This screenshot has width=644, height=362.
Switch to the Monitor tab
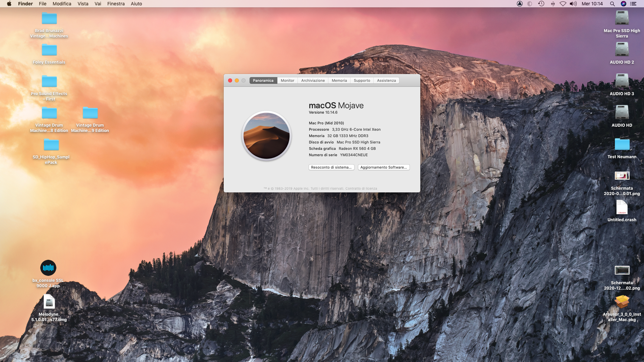287,80
